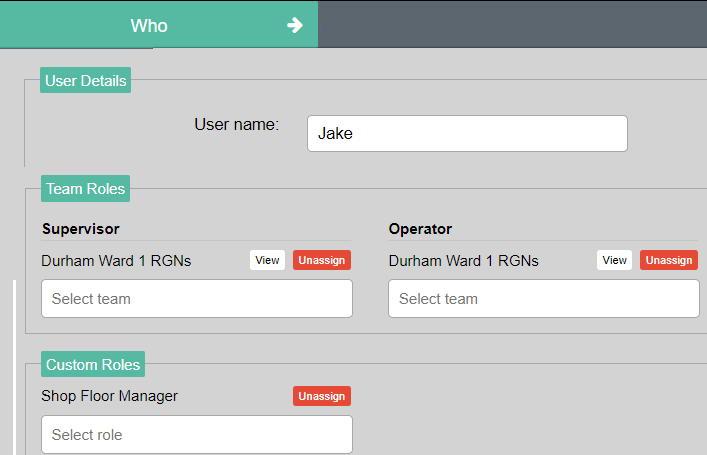The image size is (707, 455).
Task: Unassign Supervisor role from Durham Ward 1 RGNs
Action: [322, 260]
